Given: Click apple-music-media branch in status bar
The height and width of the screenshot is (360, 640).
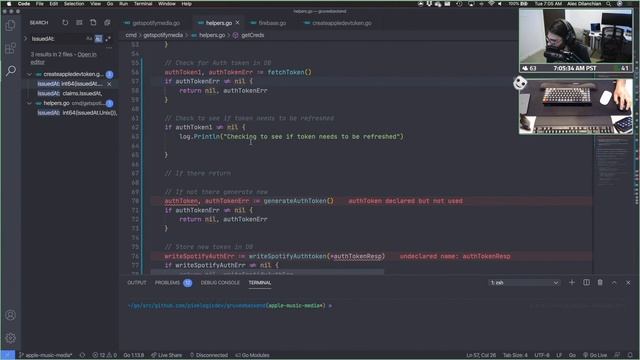Looking at the screenshot, I should [45, 355].
